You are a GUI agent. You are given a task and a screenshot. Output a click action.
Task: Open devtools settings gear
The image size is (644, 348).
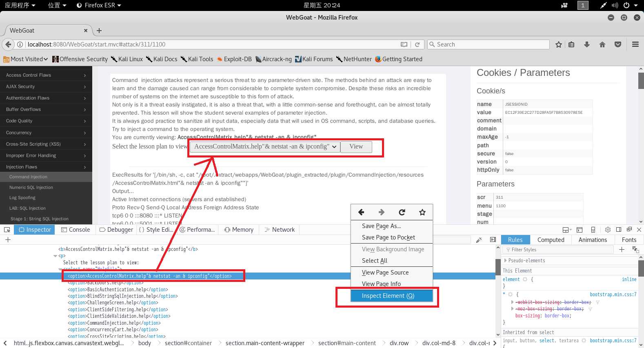pos(608,230)
